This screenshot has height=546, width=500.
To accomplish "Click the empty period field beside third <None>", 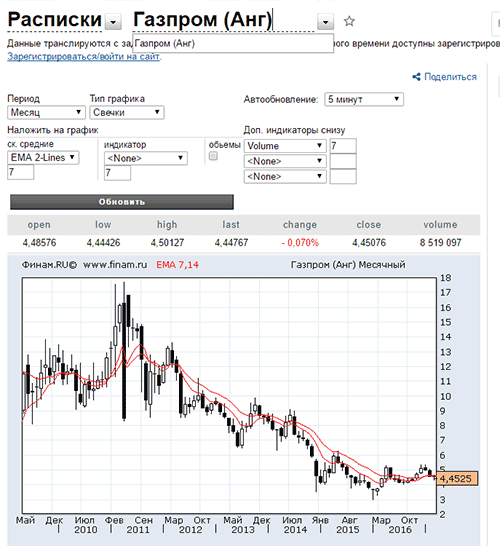I will [x=343, y=176].
